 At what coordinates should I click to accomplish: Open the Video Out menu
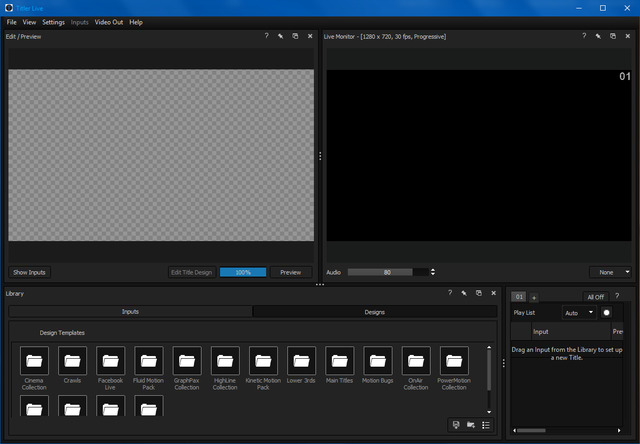[109, 22]
